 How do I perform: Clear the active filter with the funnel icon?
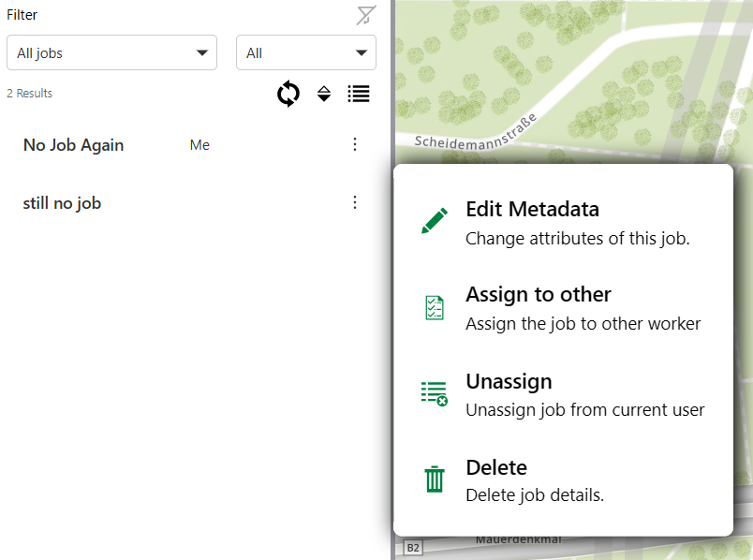(x=365, y=15)
